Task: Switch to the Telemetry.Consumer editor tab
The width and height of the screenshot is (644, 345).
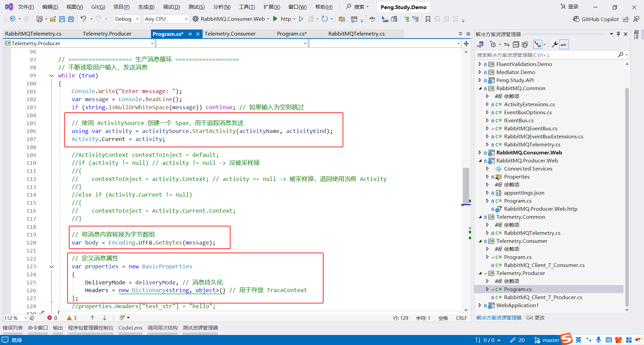Action: coord(230,34)
